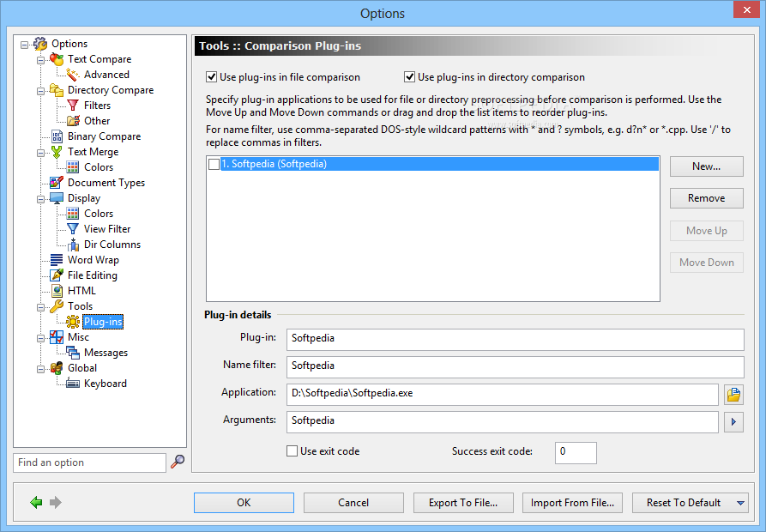
Task: Click the Dir Columns icon
Action: coord(73,245)
